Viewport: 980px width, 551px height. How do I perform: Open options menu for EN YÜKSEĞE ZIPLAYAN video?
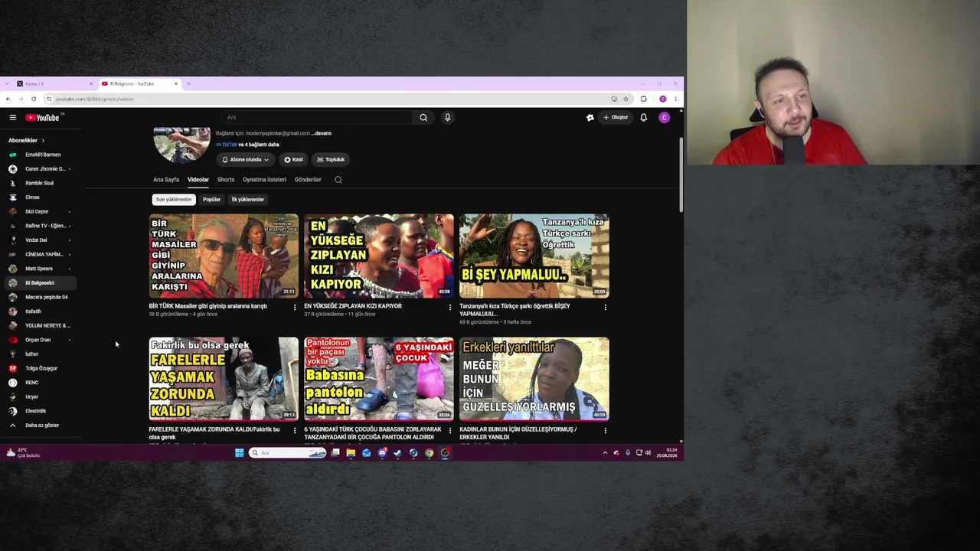click(x=450, y=308)
